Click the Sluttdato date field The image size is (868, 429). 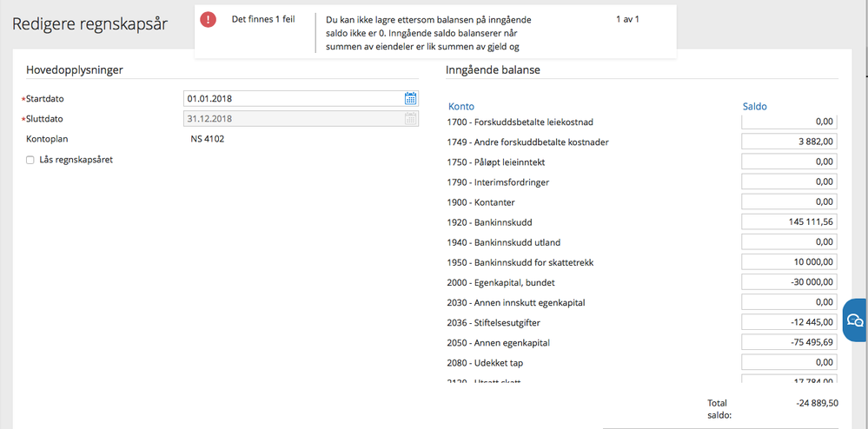pos(301,118)
